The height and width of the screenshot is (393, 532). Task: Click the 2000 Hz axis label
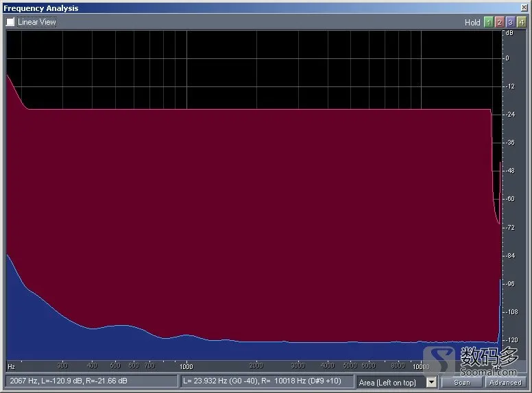pyautogui.click(x=256, y=366)
